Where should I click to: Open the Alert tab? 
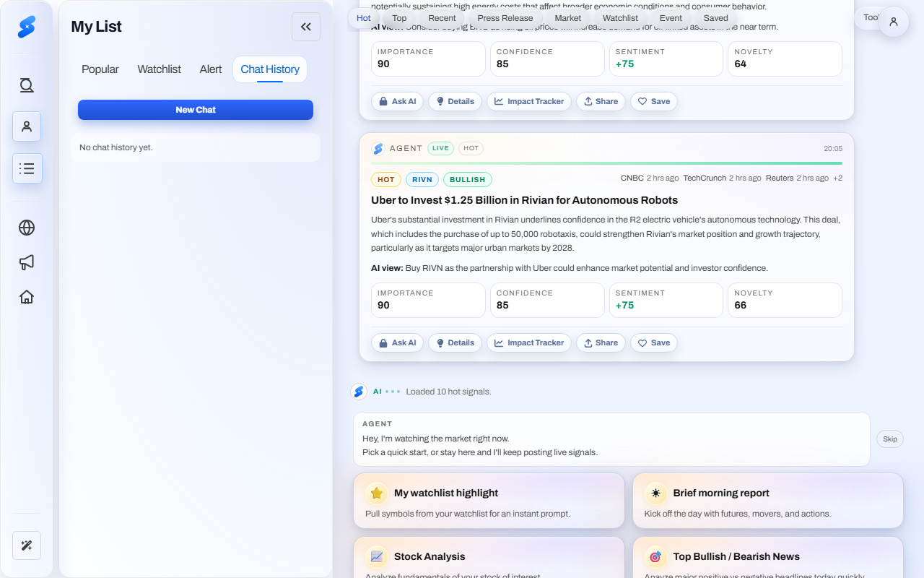click(211, 69)
